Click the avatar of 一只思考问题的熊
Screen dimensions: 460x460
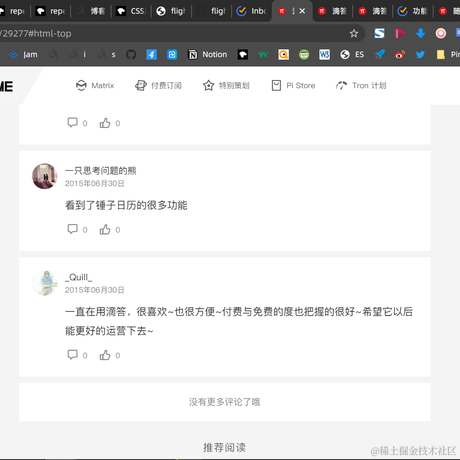tap(45, 176)
